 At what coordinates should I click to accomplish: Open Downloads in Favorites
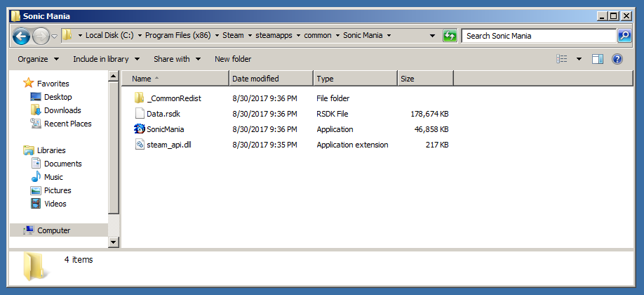click(56, 110)
